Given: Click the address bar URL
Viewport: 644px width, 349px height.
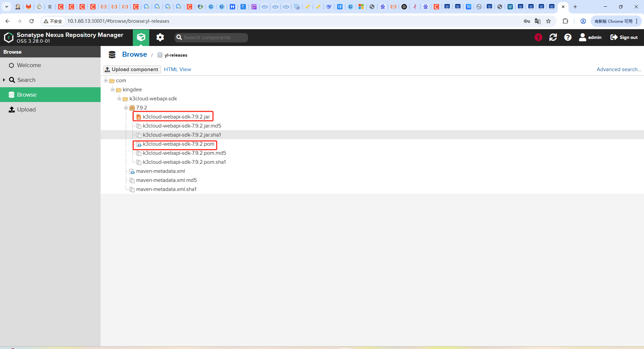Looking at the screenshot, I should point(118,21).
